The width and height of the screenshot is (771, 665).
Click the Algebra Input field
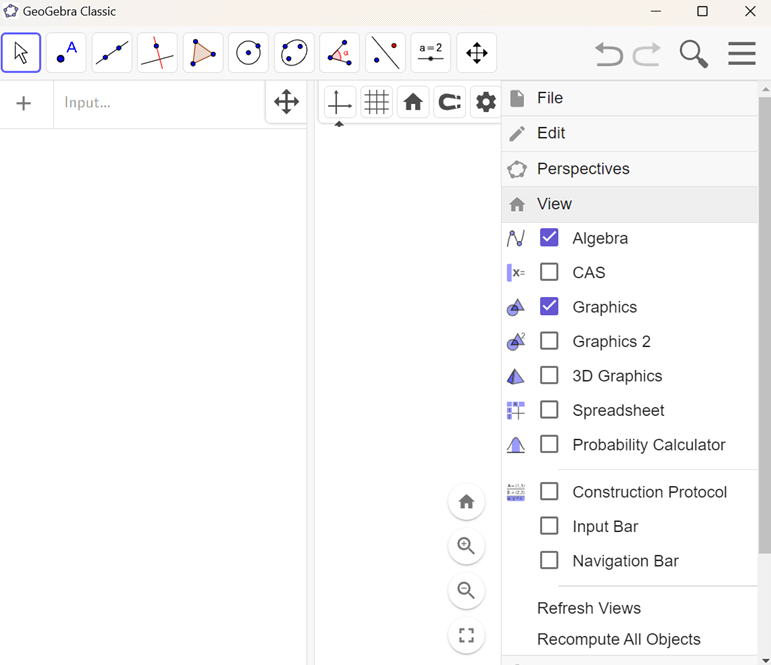[x=159, y=103]
